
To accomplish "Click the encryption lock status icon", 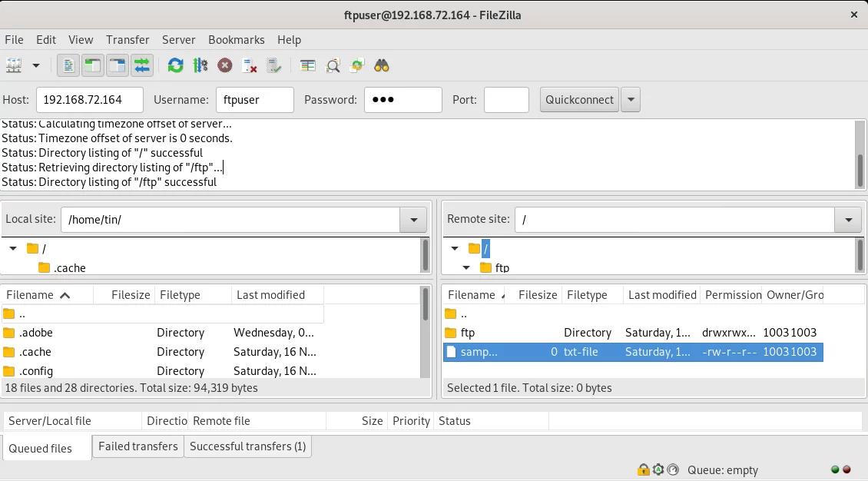I will tap(643, 470).
